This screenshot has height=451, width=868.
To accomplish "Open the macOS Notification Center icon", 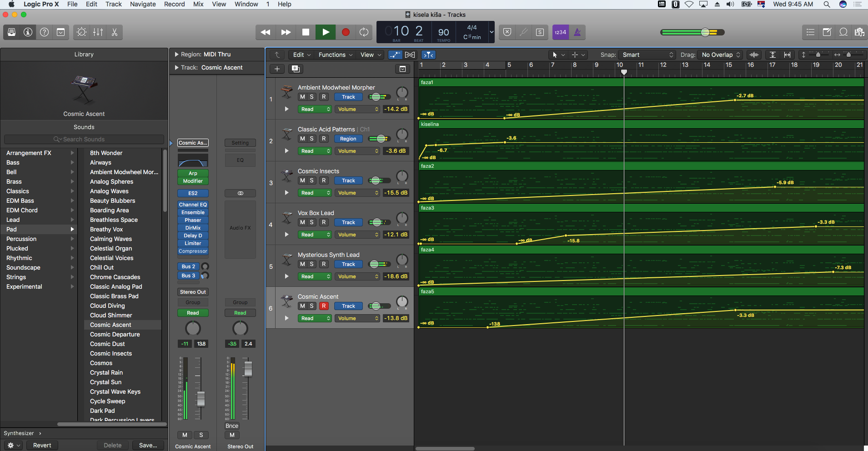I will click(858, 4).
